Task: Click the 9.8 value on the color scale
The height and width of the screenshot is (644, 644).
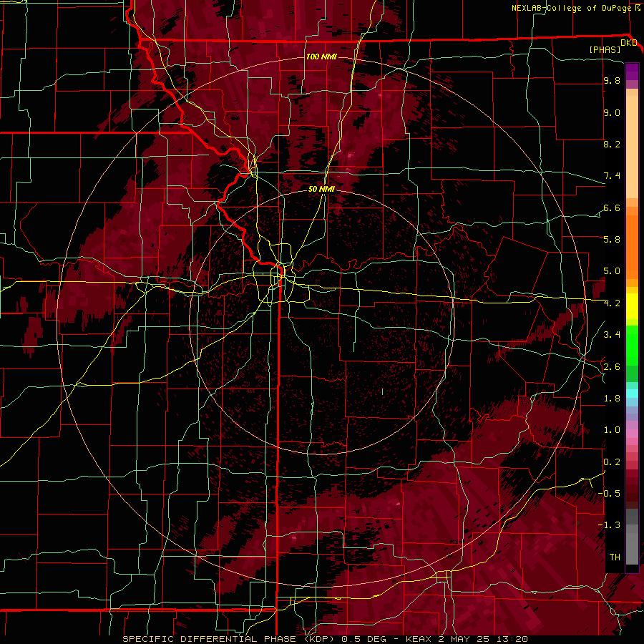Action: (612, 81)
